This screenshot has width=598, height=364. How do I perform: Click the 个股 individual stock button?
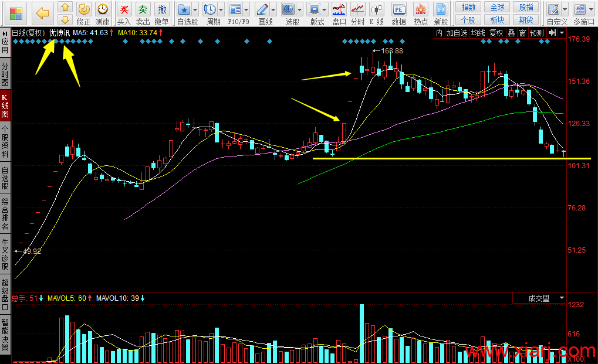[468, 20]
